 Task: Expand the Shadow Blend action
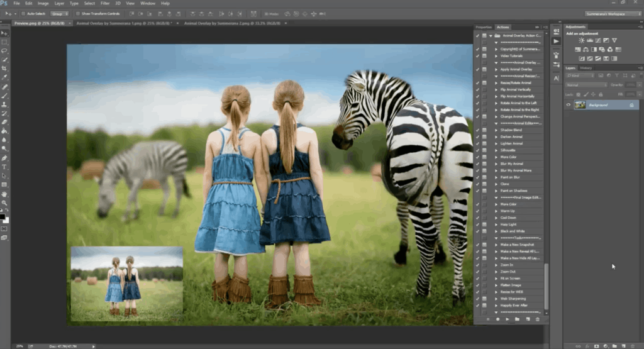point(496,130)
